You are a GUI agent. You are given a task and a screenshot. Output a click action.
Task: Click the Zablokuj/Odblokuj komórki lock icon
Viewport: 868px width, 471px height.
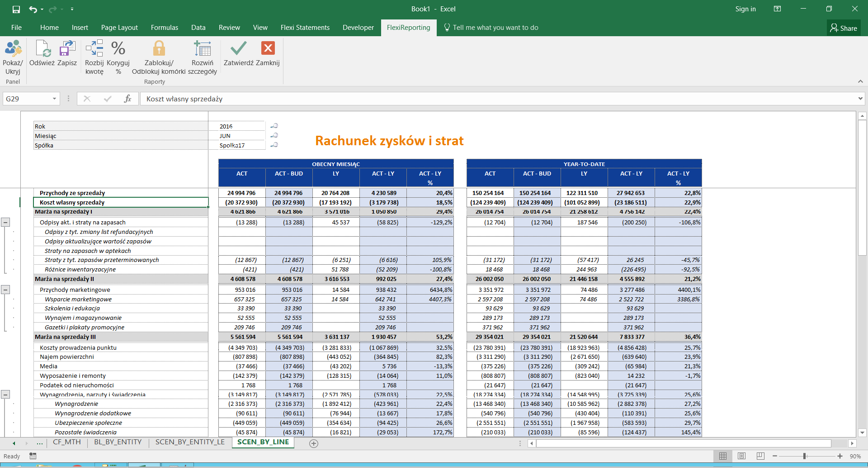coord(159,49)
